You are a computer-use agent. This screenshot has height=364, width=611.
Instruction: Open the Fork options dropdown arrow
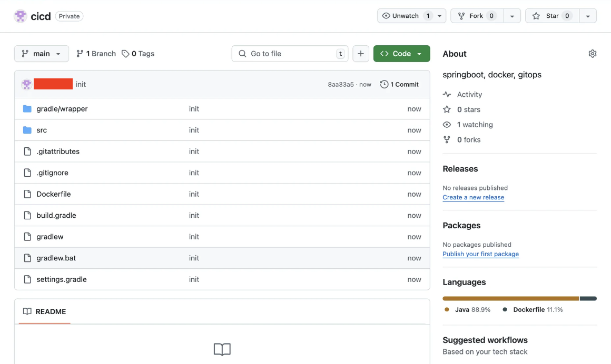point(512,16)
